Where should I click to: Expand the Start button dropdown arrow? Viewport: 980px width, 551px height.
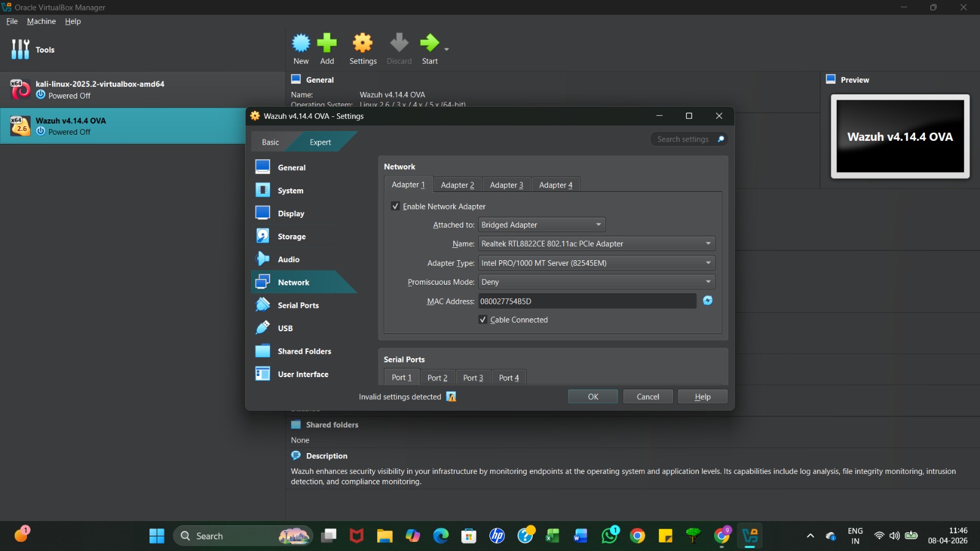(x=447, y=49)
